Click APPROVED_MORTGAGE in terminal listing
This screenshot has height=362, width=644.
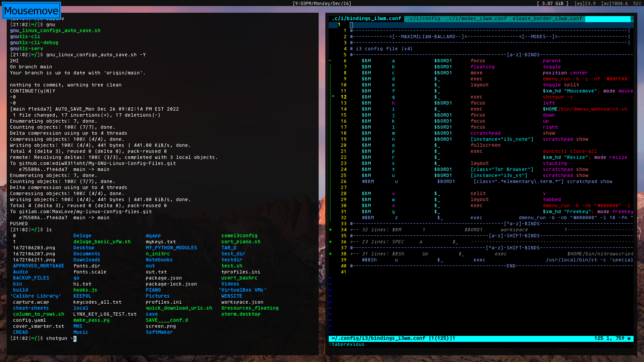38,266
